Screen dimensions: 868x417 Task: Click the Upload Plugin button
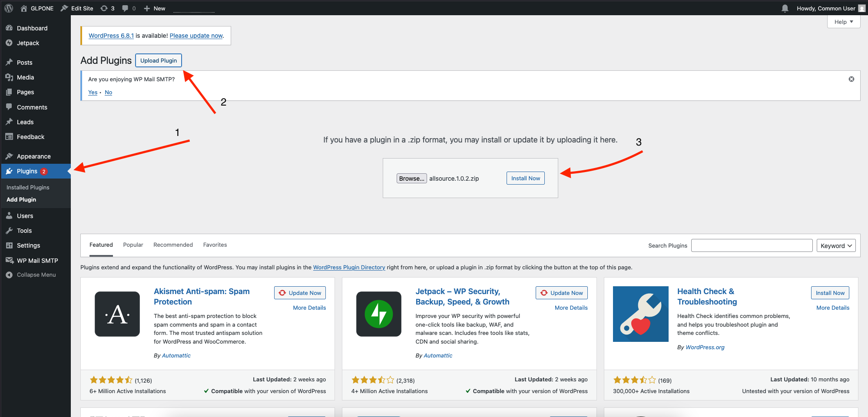(159, 60)
